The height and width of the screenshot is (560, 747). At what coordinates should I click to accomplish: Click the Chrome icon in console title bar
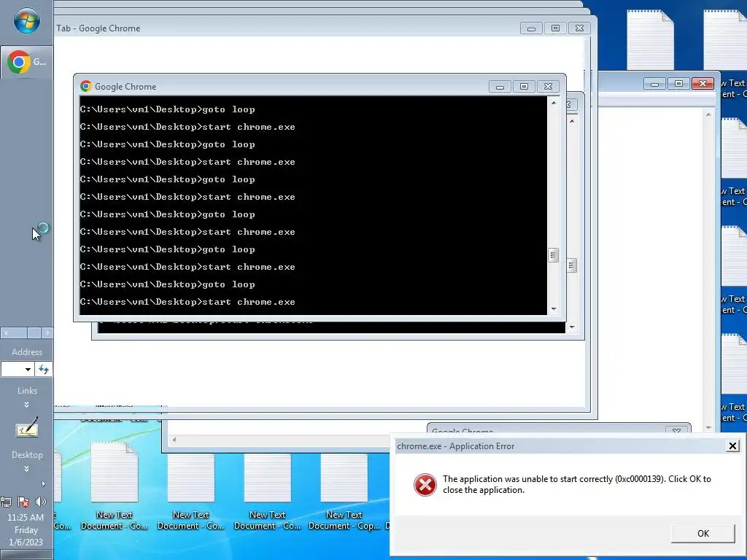tap(86, 86)
